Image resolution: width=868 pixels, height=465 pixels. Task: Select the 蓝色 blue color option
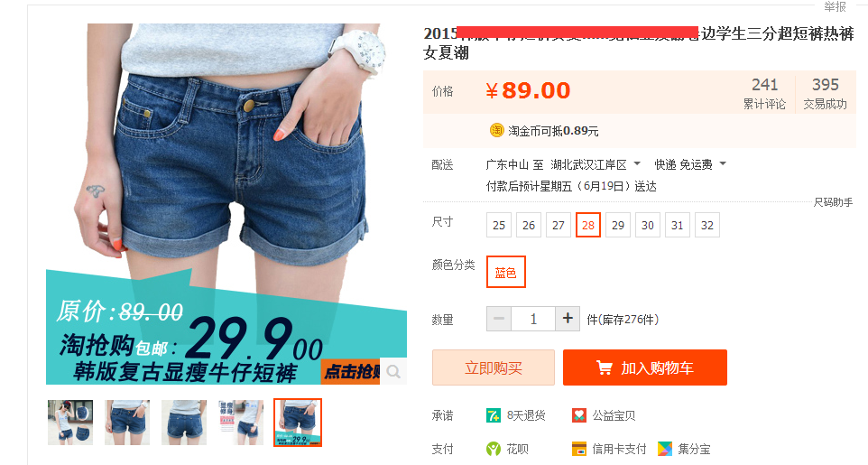(x=505, y=272)
